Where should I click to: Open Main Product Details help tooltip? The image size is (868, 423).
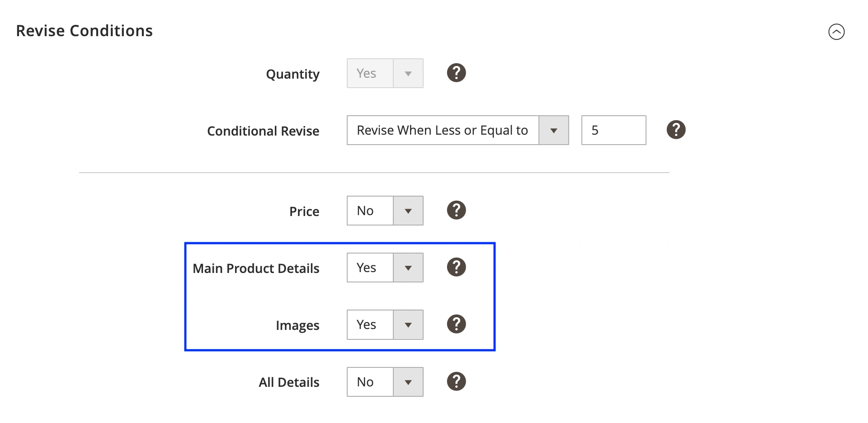point(456,267)
